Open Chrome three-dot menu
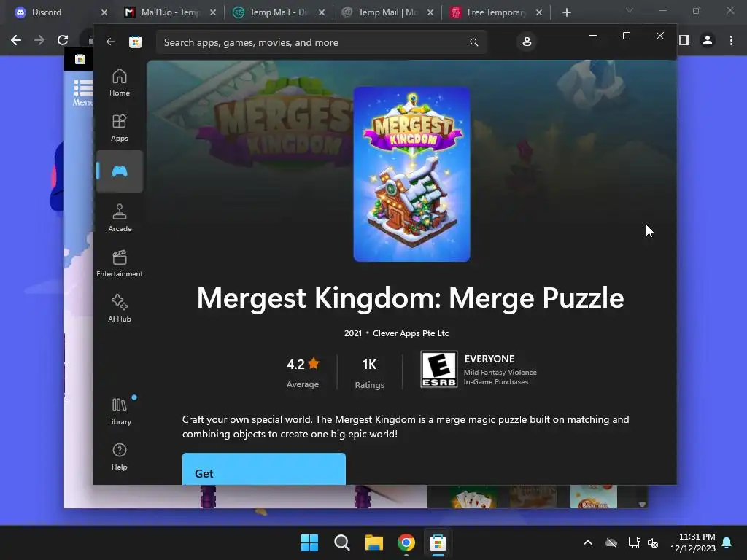 731,41
